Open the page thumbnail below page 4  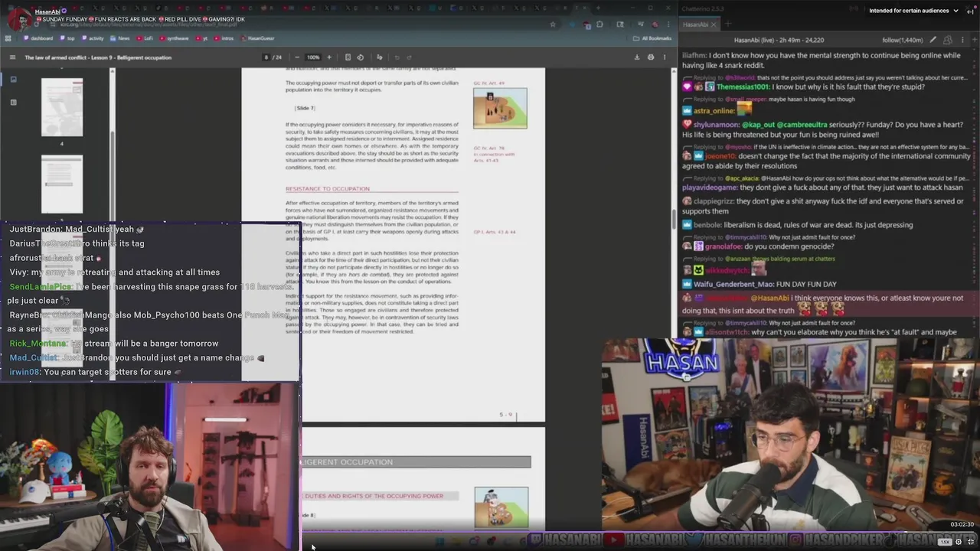(62, 184)
